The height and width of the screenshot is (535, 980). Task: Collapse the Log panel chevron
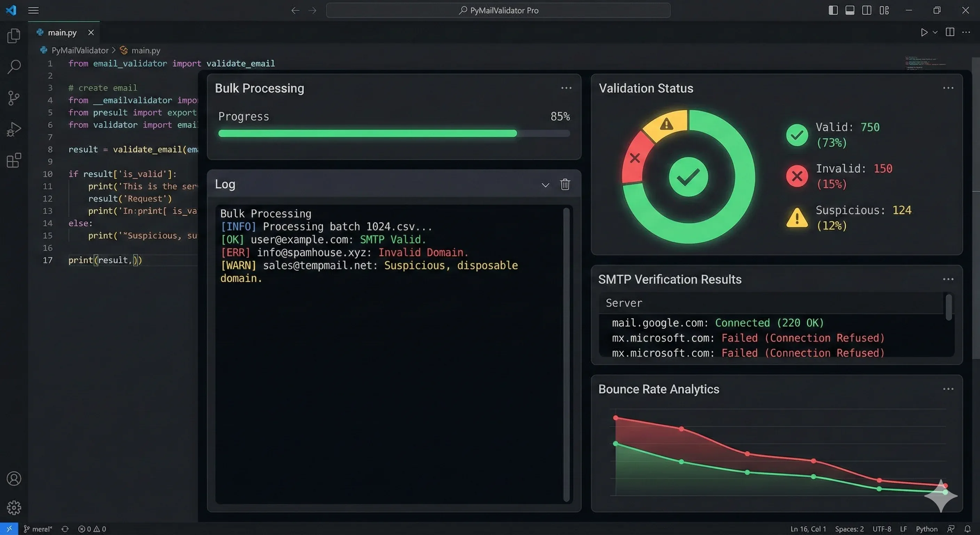point(545,185)
